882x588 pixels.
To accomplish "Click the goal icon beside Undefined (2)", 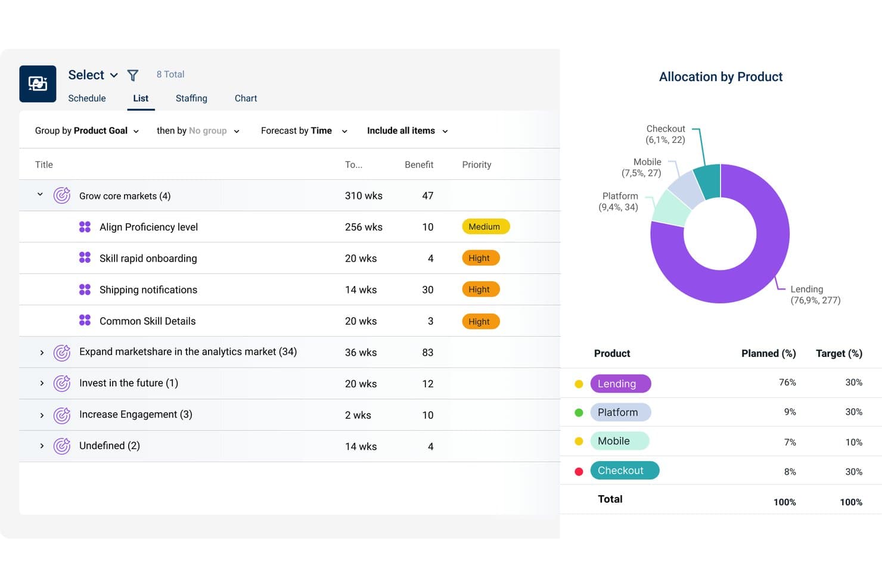I will 62,446.
